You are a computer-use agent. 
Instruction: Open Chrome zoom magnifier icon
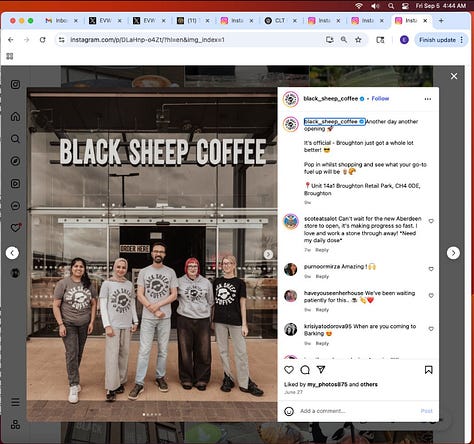[x=344, y=40]
